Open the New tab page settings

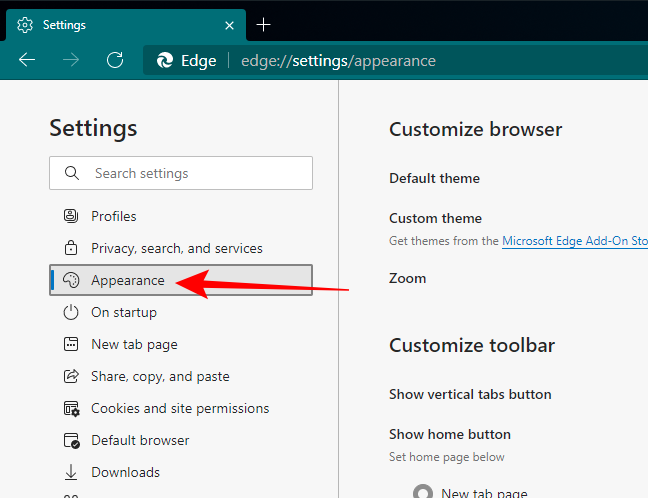[x=134, y=344]
